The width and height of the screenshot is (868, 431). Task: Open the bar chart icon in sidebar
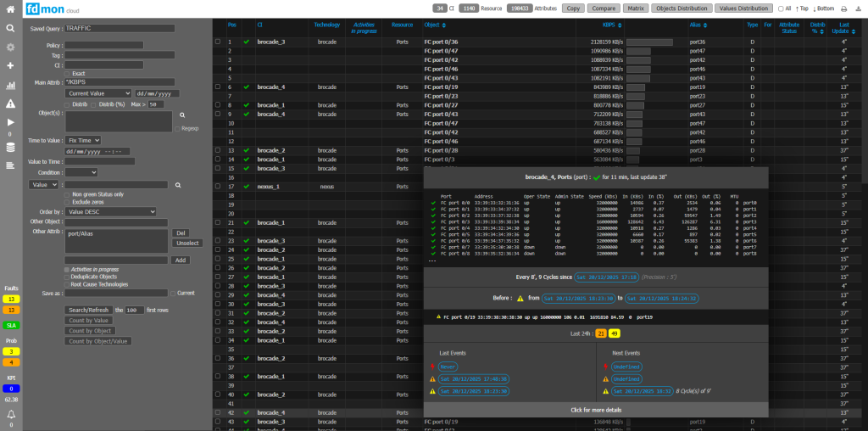click(11, 85)
